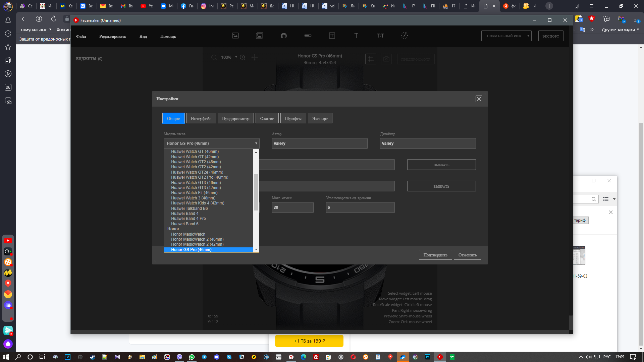Switch to the Экспорт settings tab
Image resolution: width=644 pixels, height=362 pixels.
[320, 118]
